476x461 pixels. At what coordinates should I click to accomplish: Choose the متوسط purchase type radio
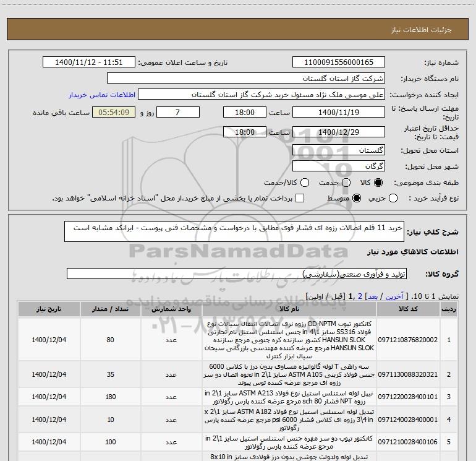(357, 198)
